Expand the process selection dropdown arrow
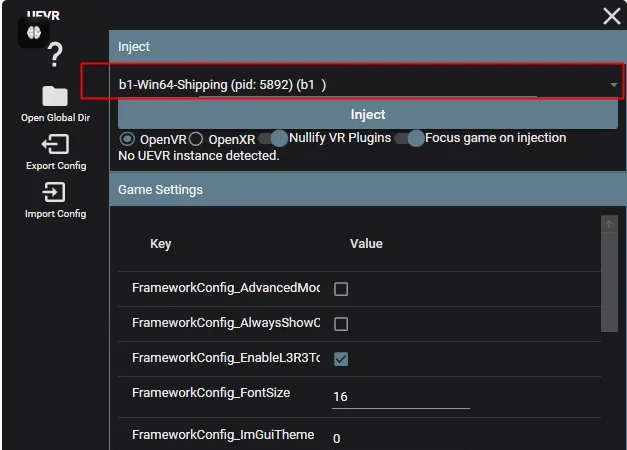 [613, 85]
